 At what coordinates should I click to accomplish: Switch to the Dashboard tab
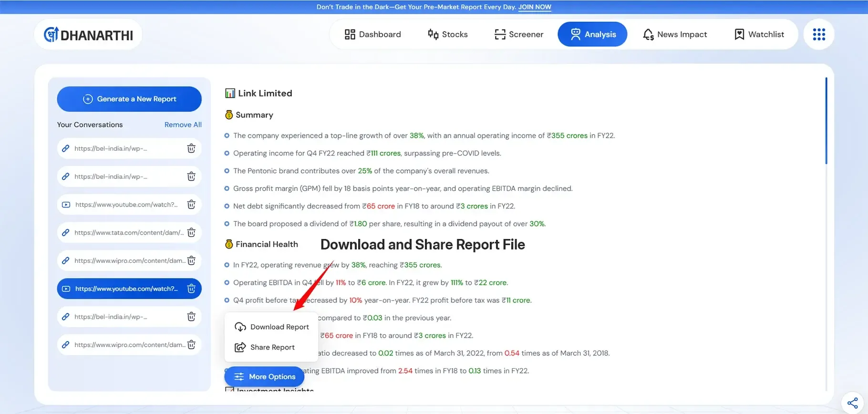(373, 34)
